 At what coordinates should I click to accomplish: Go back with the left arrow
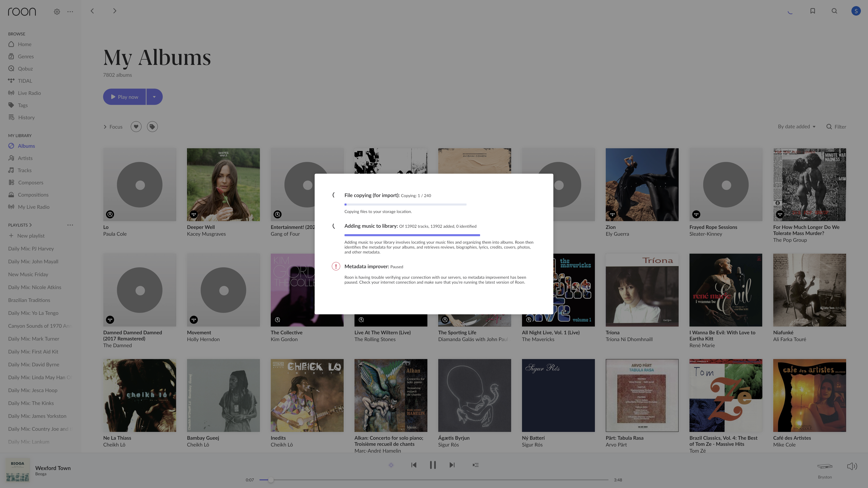coord(92,11)
